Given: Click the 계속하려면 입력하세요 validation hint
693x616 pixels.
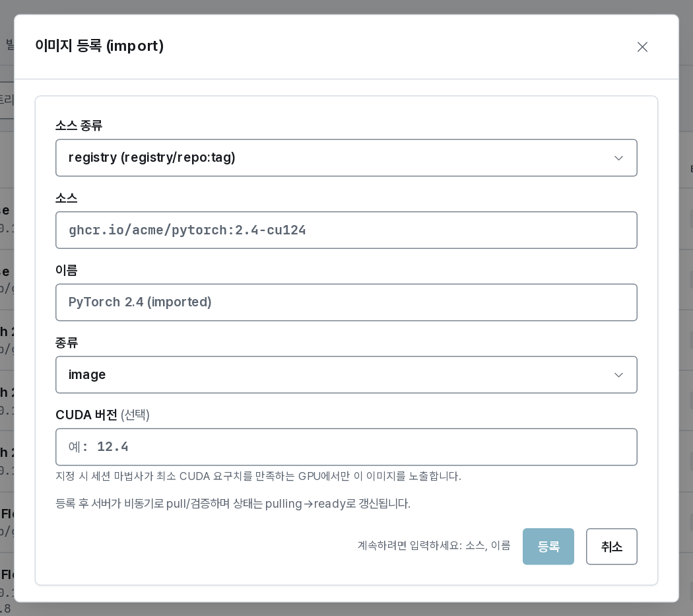Looking at the screenshot, I should coord(434,546).
